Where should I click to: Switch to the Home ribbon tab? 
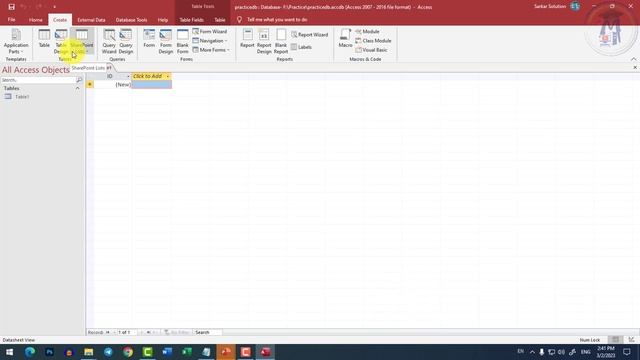pos(36,20)
